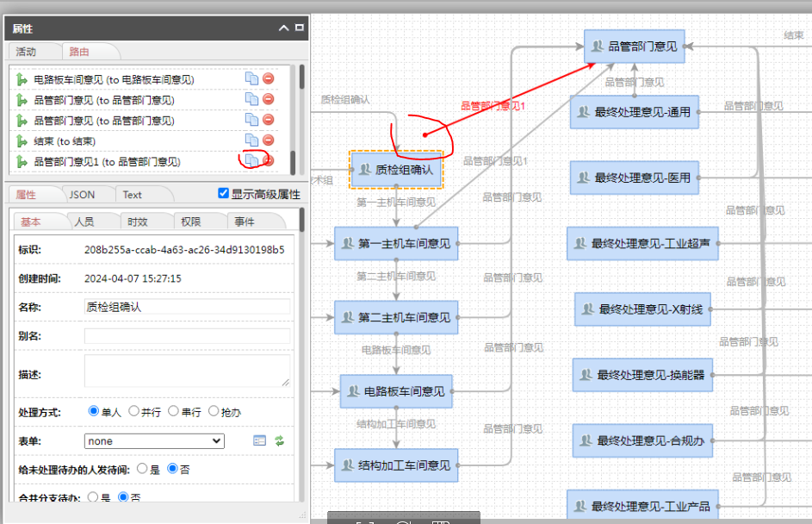Image resolution: width=812 pixels, height=524 pixels.
Task: Click the user icon in the 质检组确认 node
Action: [x=364, y=170]
